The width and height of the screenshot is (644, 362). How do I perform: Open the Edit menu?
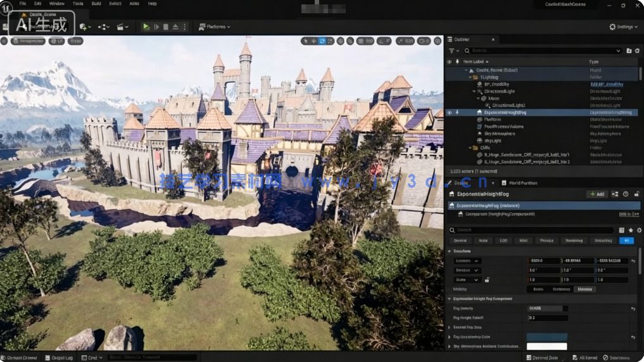pyautogui.click(x=38, y=4)
